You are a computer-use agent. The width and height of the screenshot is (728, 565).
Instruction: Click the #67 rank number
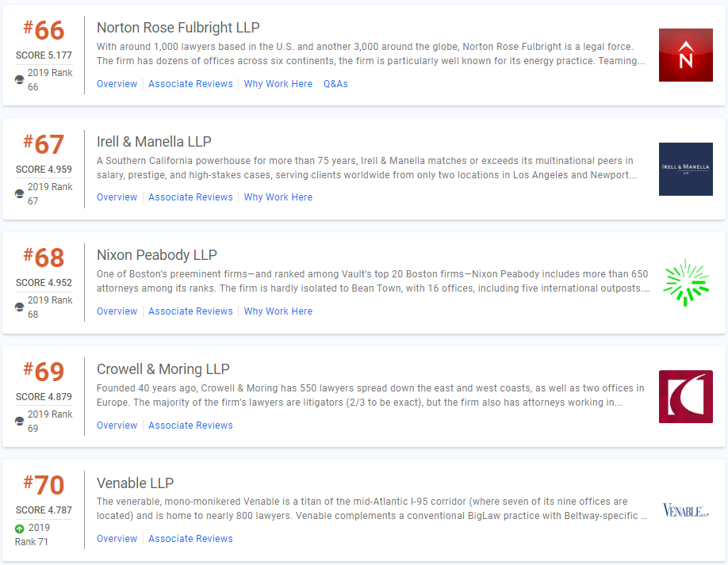coord(44,143)
